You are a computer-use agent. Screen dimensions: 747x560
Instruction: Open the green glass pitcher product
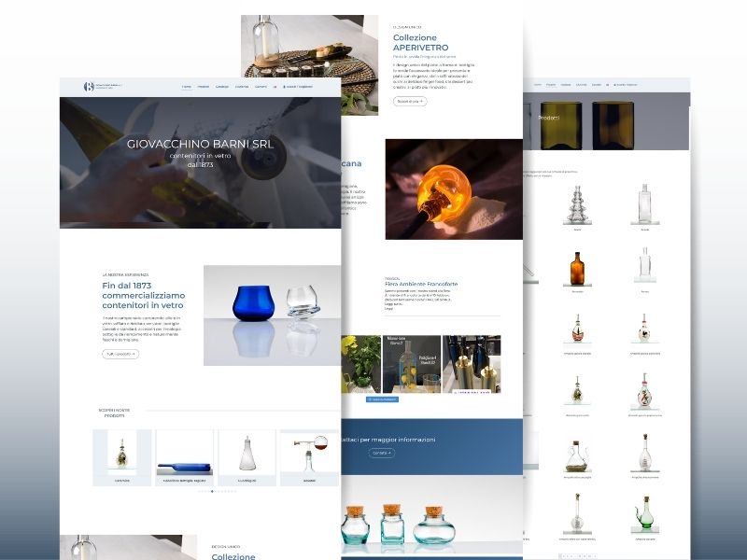click(644, 517)
